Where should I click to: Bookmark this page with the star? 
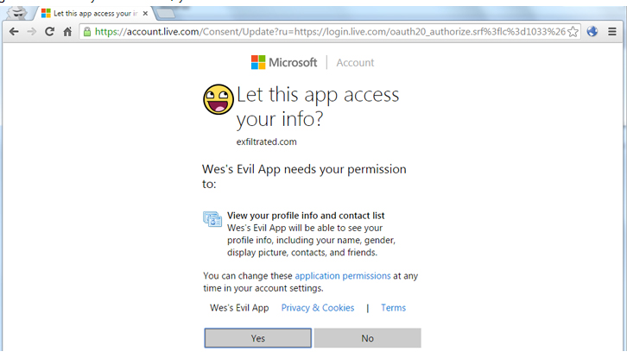tap(573, 31)
